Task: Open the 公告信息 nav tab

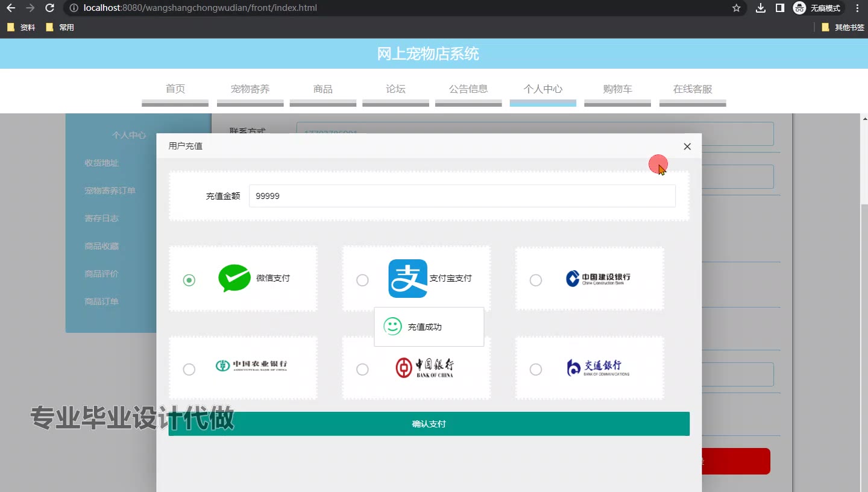Action: click(x=468, y=89)
